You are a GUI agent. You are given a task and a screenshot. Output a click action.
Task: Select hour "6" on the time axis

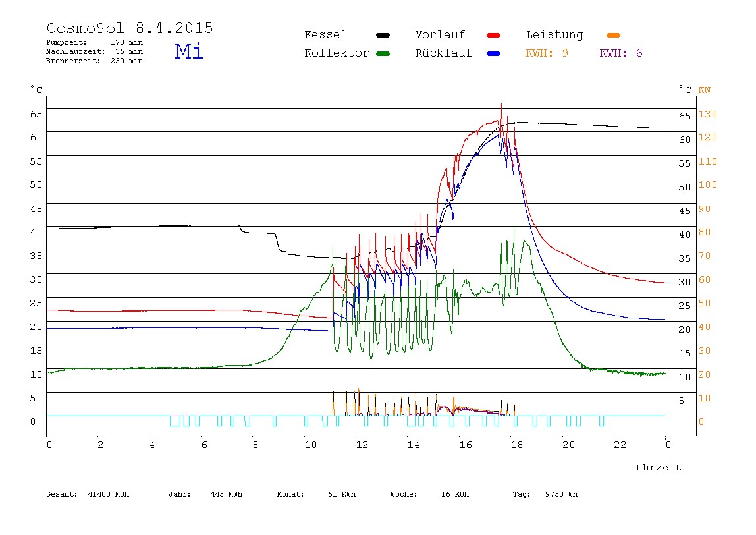point(204,445)
